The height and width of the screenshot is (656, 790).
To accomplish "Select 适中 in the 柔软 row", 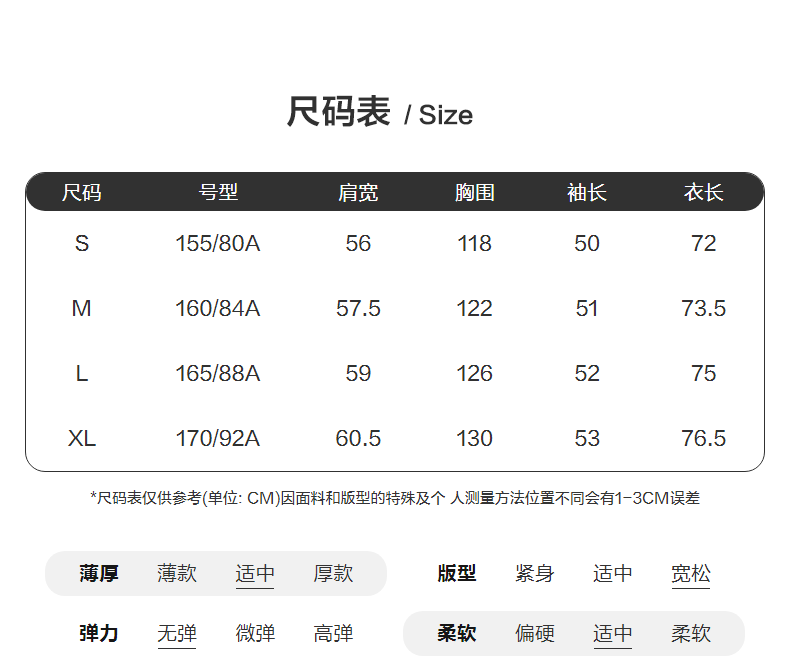I will click(x=613, y=633).
